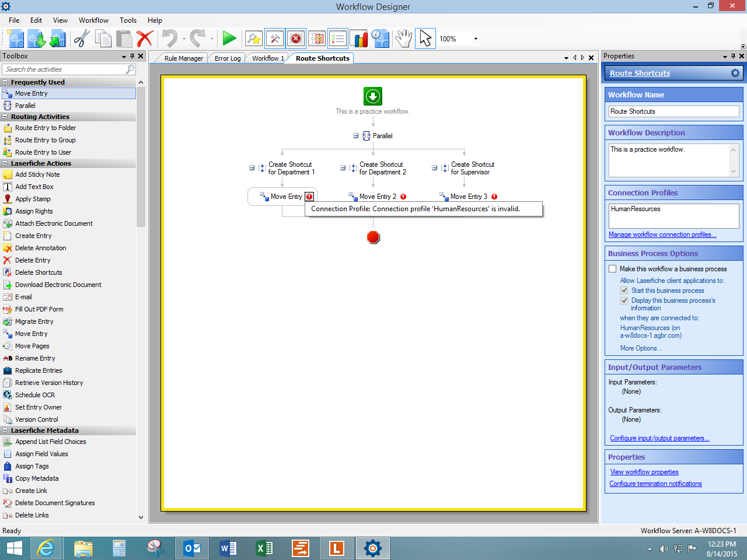Toggle 'Display this business process's information' checkbox
This screenshot has width=747, height=560.
pos(624,300)
